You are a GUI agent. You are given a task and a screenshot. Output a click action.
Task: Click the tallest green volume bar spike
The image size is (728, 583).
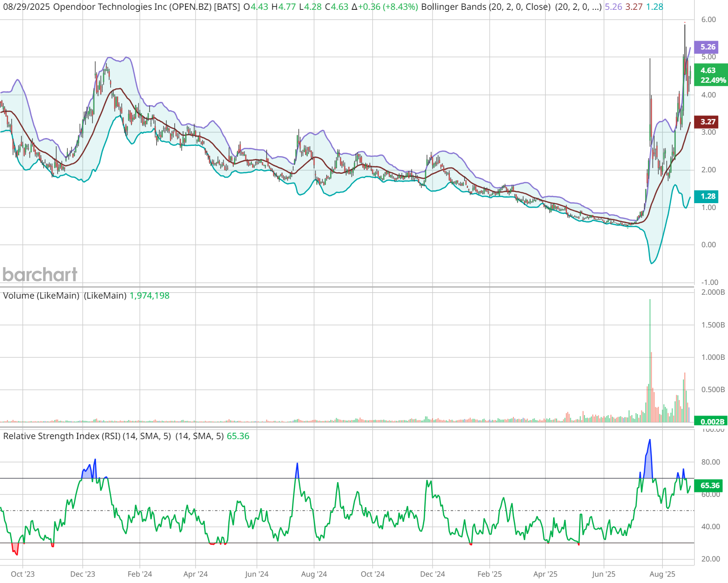(x=650, y=360)
